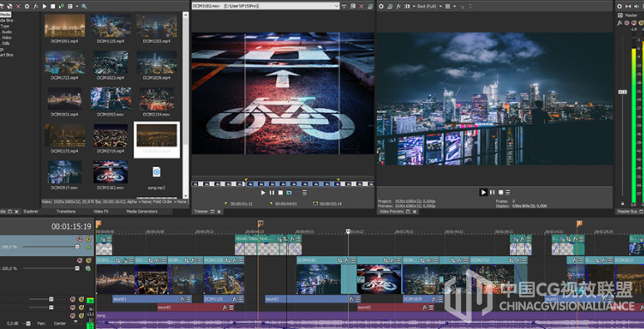This screenshot has height=329, width=644.
Task: Enable split screen view in preview toolbar
Action: point(407,6)
